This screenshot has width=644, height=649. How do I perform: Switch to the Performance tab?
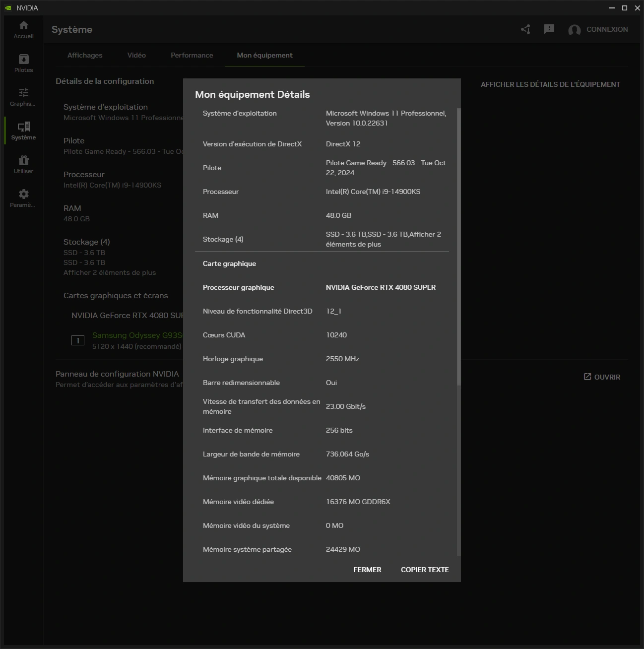click(x=192, y=55)
